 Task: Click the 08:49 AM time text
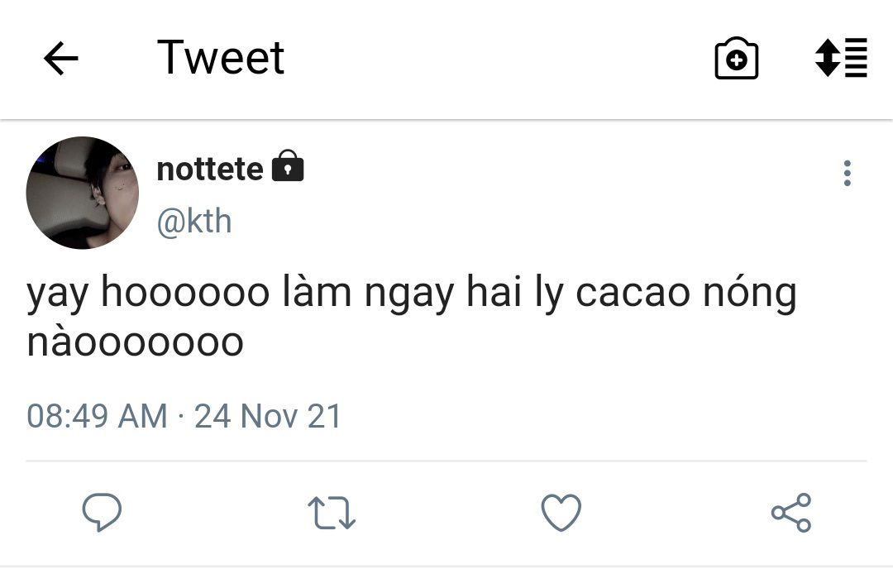(x=97, y=415)
